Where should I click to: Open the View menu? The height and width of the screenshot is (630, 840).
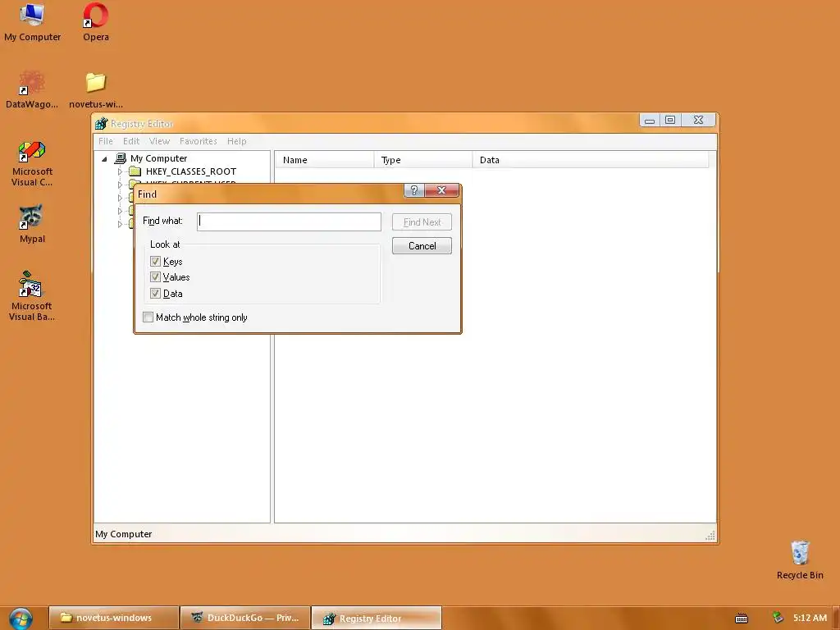(x=159, y=141)
